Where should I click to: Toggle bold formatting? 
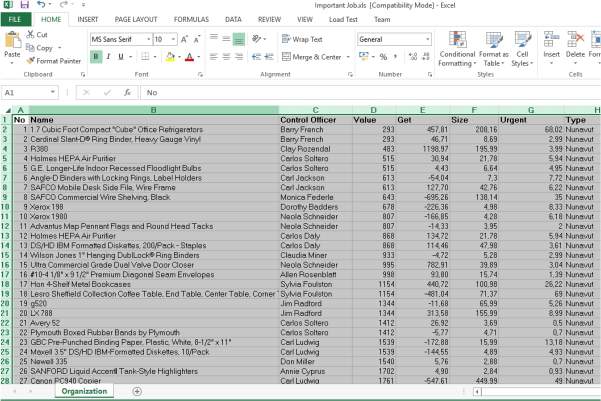[96, 57]
